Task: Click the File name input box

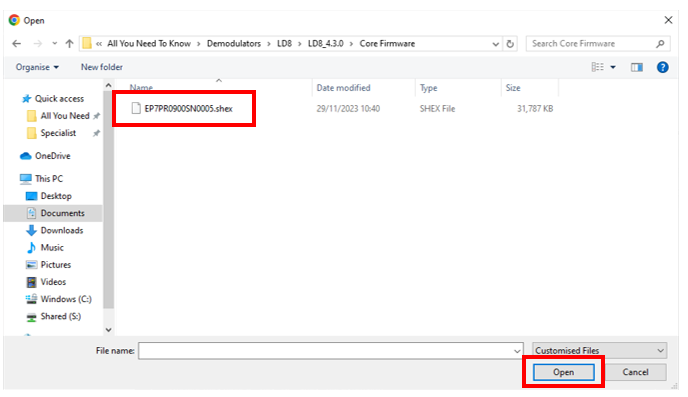Action: (326, 351)
